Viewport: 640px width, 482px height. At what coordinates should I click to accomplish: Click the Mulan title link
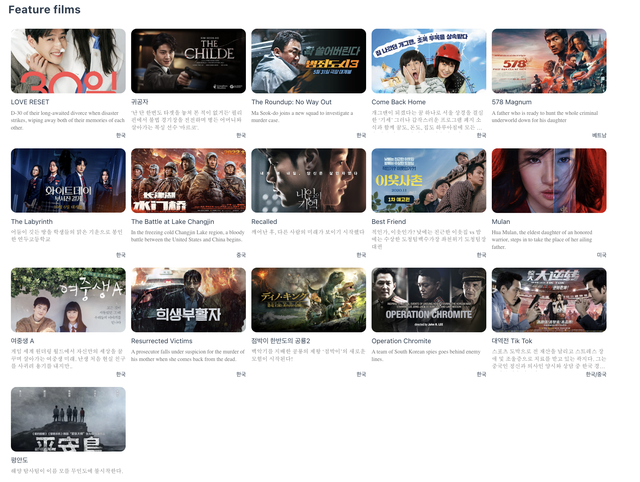click(x=501, y=222)
